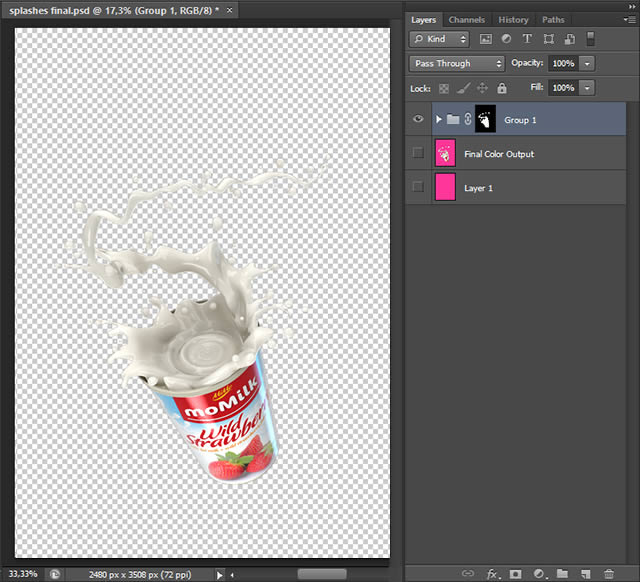Add a layer style fx icon

492,574
